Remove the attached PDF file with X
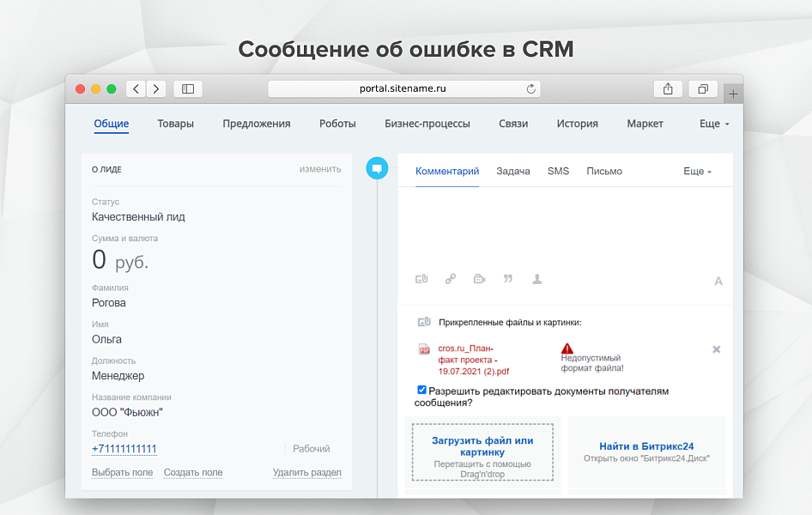 click(717, 349)
